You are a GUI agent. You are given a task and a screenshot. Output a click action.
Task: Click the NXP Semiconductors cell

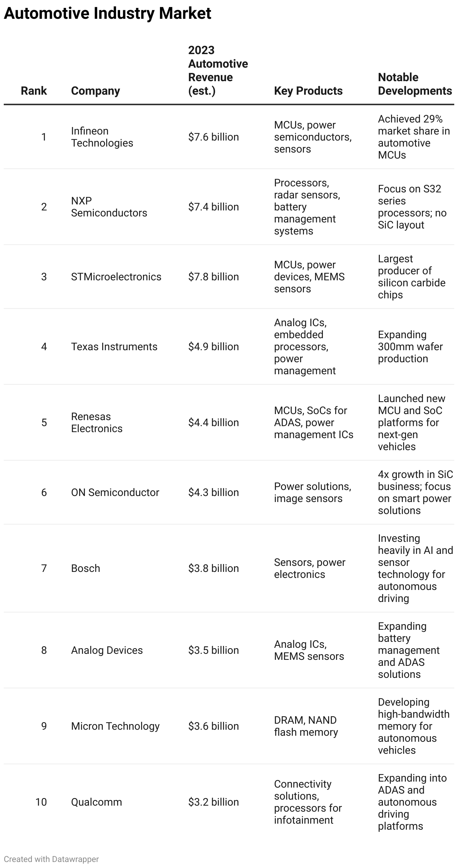tap(109, 207)
